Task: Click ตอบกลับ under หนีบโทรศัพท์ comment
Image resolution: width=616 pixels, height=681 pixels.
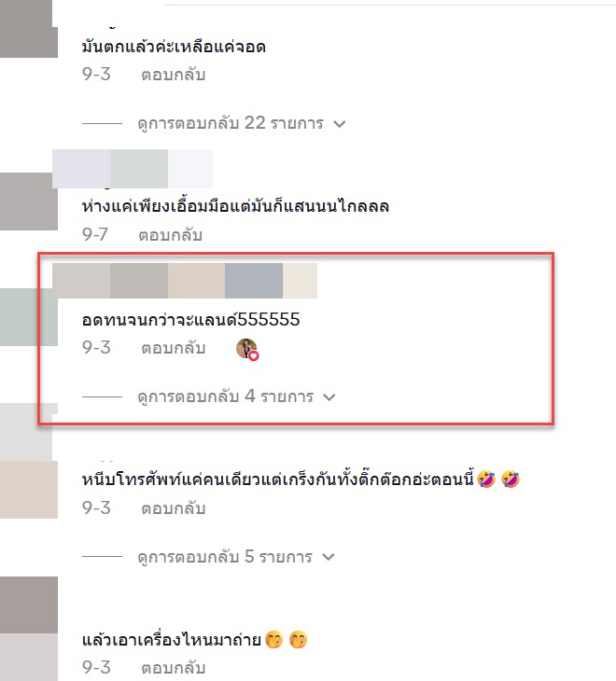Action: pos(173,508)
